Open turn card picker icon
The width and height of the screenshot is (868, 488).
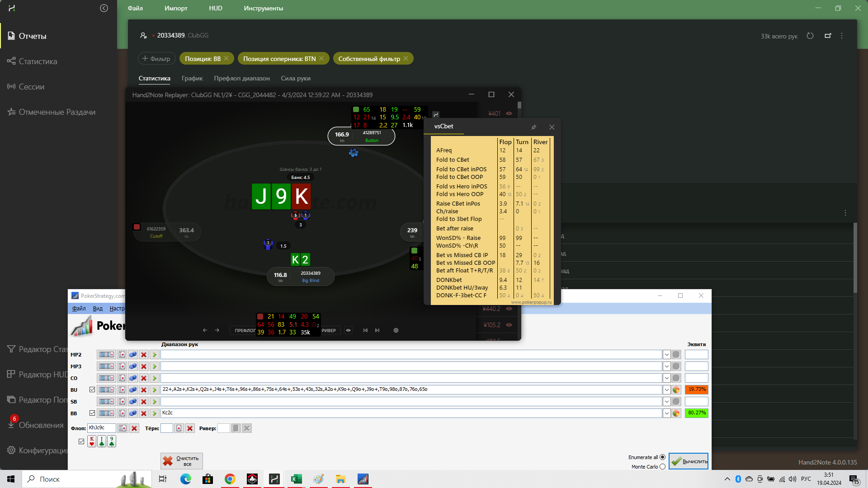[179, 428]
